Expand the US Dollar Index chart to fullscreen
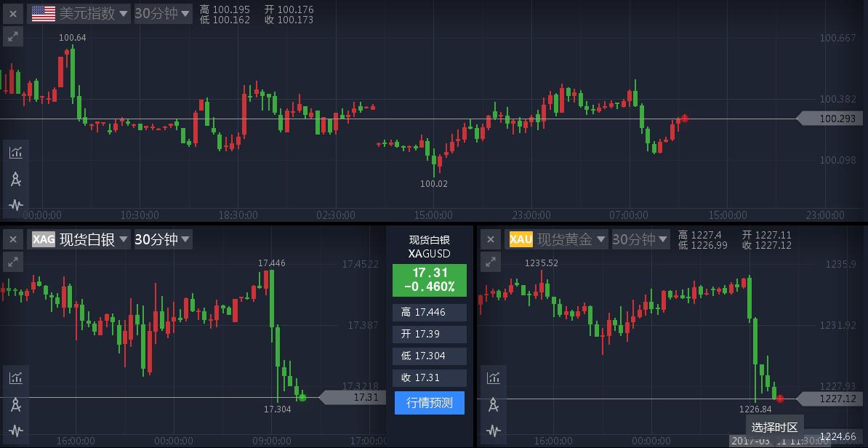 pyautogui.click(x=13, y=36)
